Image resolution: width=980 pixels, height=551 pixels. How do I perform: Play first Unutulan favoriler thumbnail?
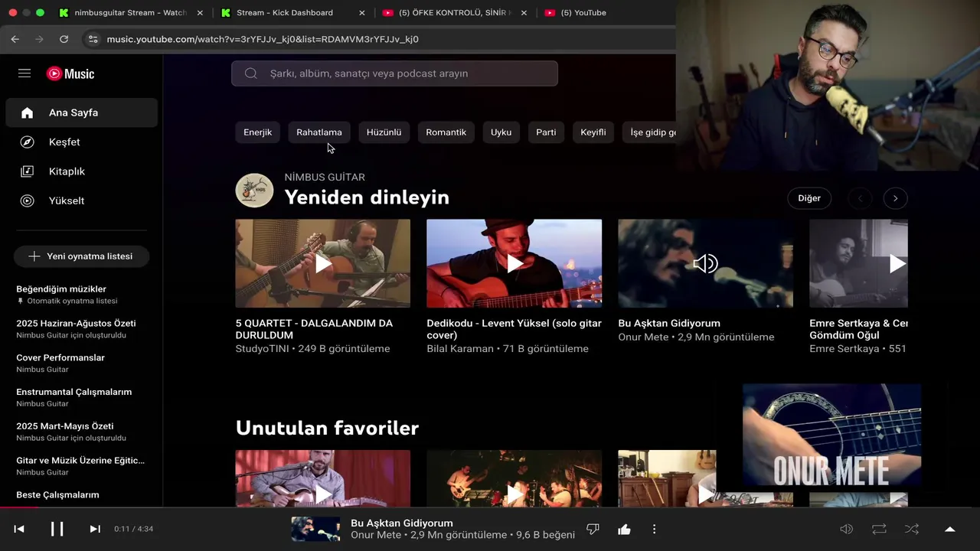[322, 478]
